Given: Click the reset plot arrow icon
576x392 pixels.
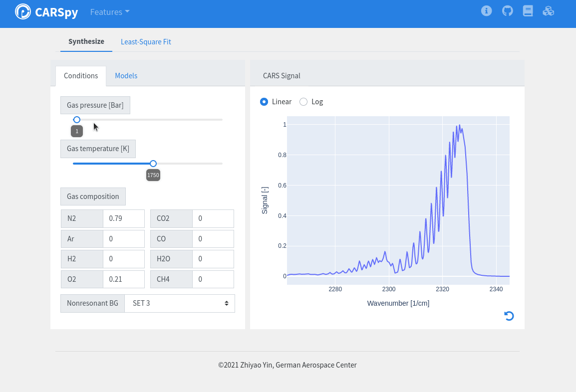Looking at the screenshot, I should pos(509,316).
